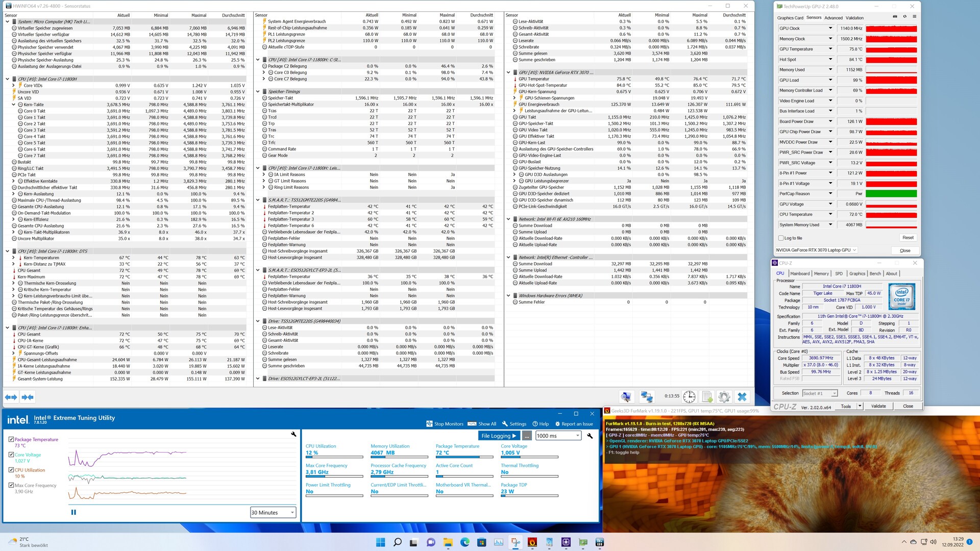Click the HWiNFO log file icon
Viewport: 980px width, 551px height.
(x=707, y=397)
